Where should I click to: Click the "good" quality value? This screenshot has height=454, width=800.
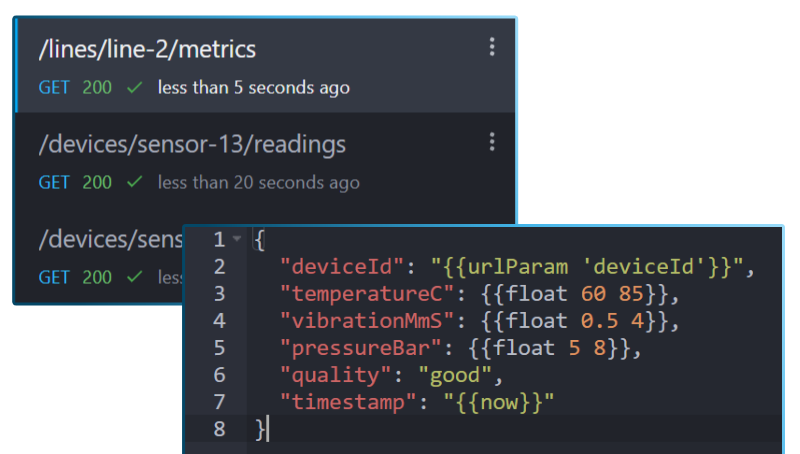455,375
